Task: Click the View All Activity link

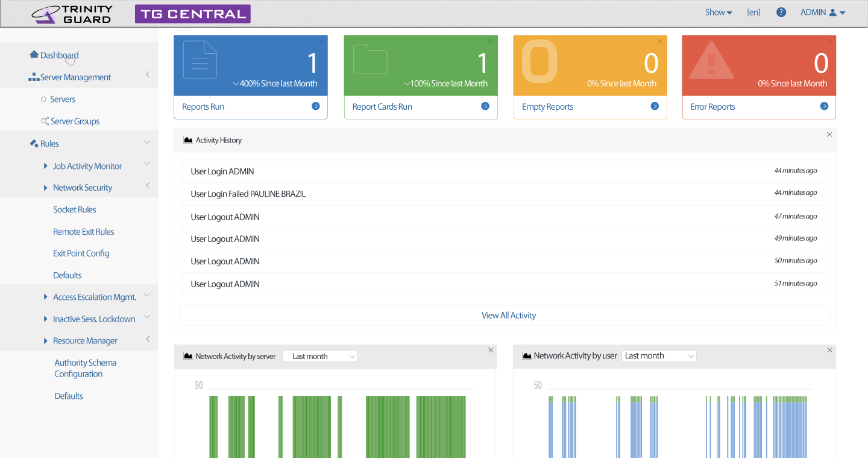Action: (x=509, y=315)
